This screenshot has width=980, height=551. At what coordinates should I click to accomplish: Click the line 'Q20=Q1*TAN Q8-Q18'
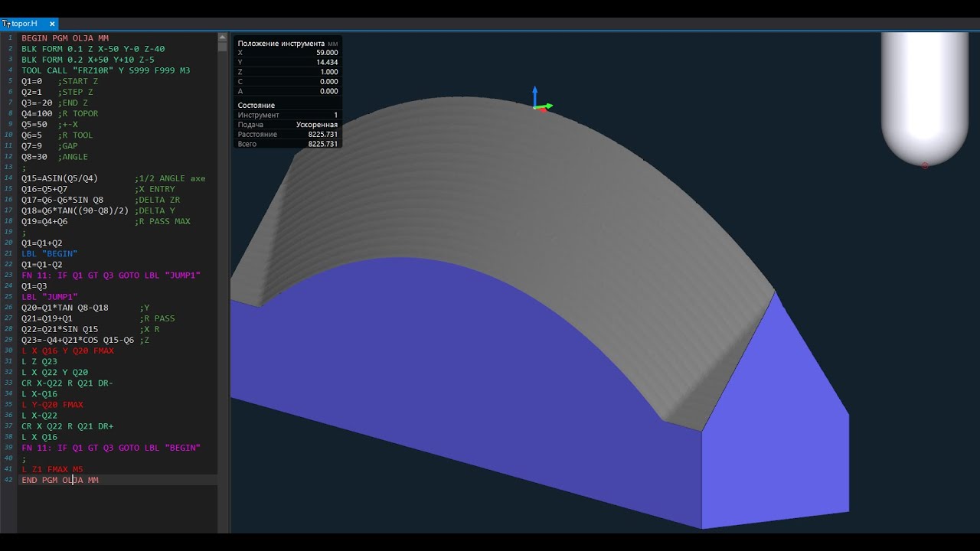[x=85, y=308]
